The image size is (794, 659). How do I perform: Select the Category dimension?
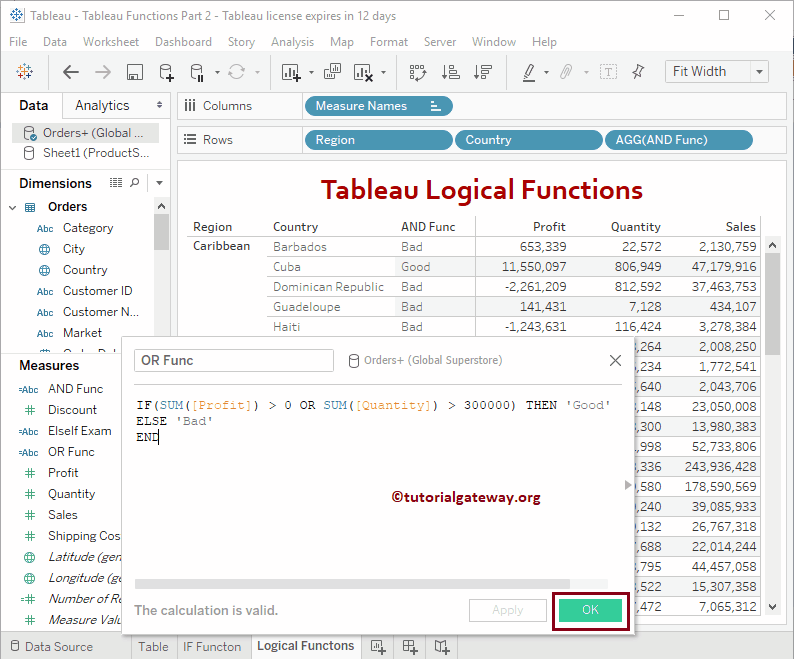pos(88,228)
